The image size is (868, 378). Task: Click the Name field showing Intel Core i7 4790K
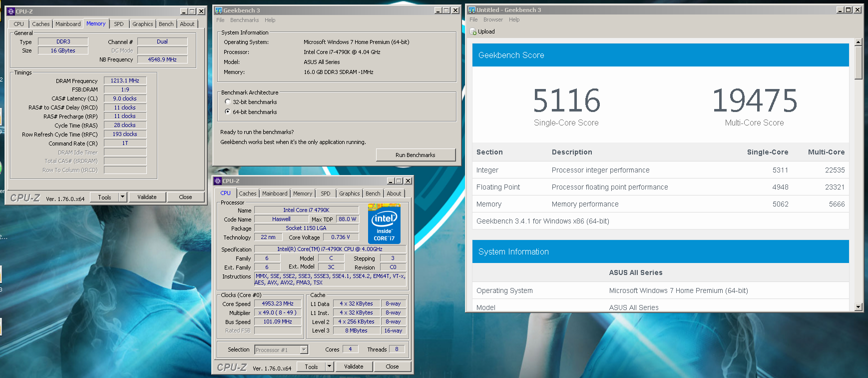pos(306,210)
